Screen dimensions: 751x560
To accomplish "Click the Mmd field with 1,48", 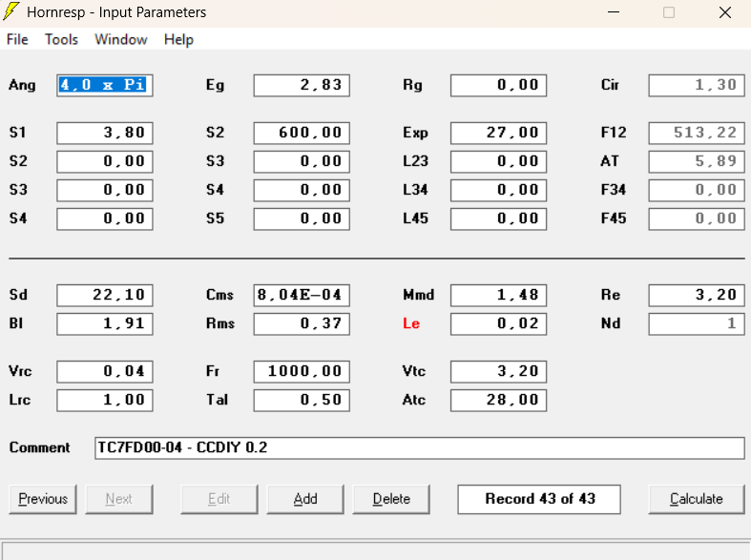I will click(x=498, y=296).
